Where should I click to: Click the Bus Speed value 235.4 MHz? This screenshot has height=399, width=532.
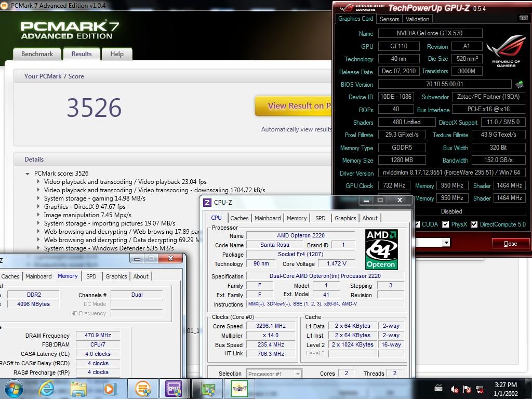[x=271, y=345]
